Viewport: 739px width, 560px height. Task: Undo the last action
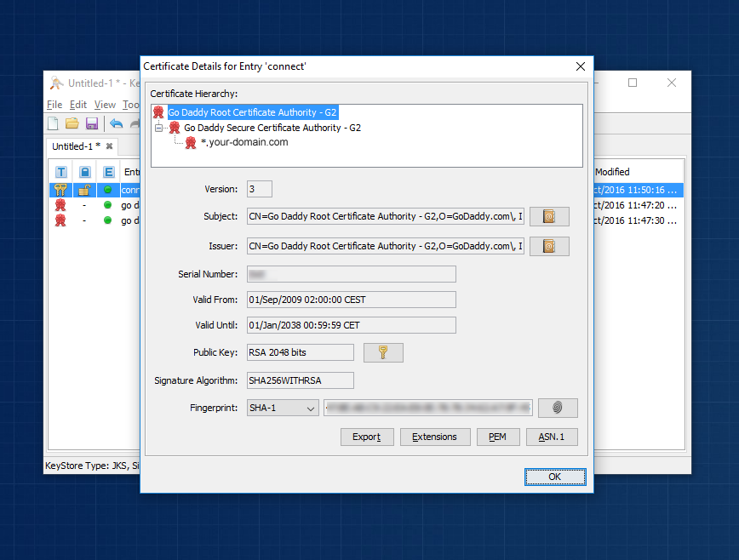(117, 123)
